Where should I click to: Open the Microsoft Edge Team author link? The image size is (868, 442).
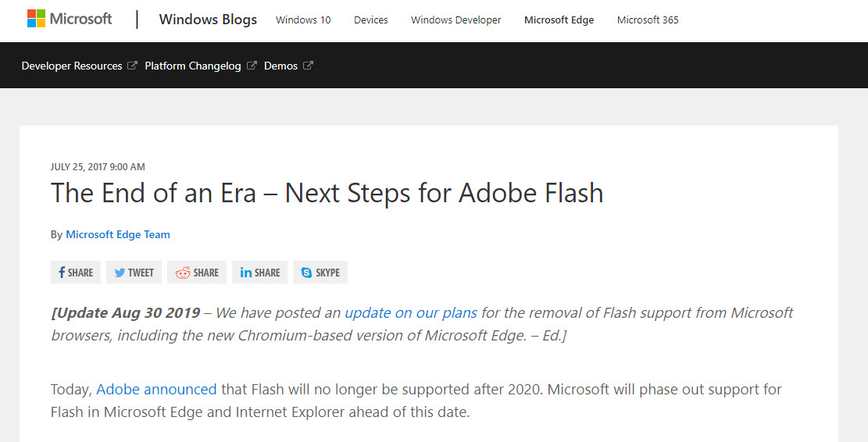(118, 234)
